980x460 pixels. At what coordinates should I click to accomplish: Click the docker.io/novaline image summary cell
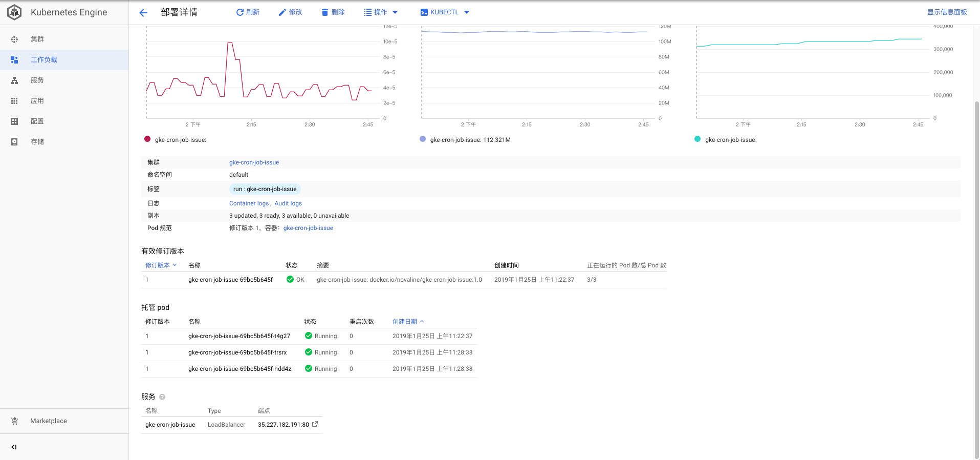[x=399, y=280]
